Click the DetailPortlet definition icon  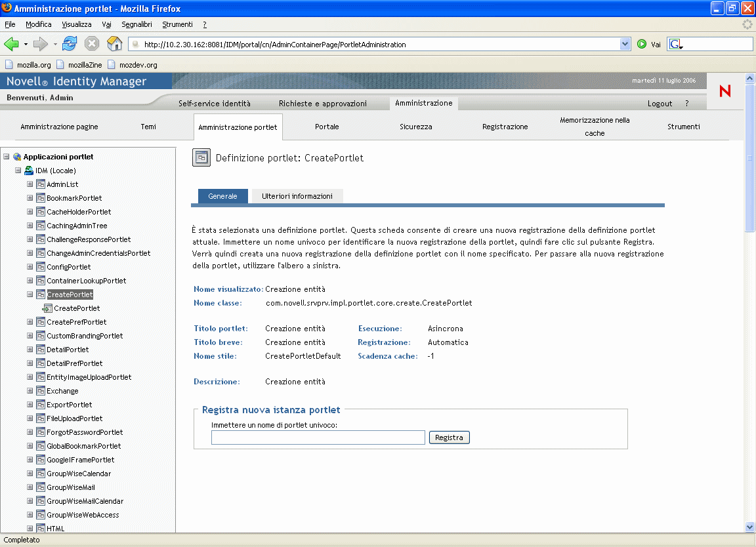tap(41, 350)
